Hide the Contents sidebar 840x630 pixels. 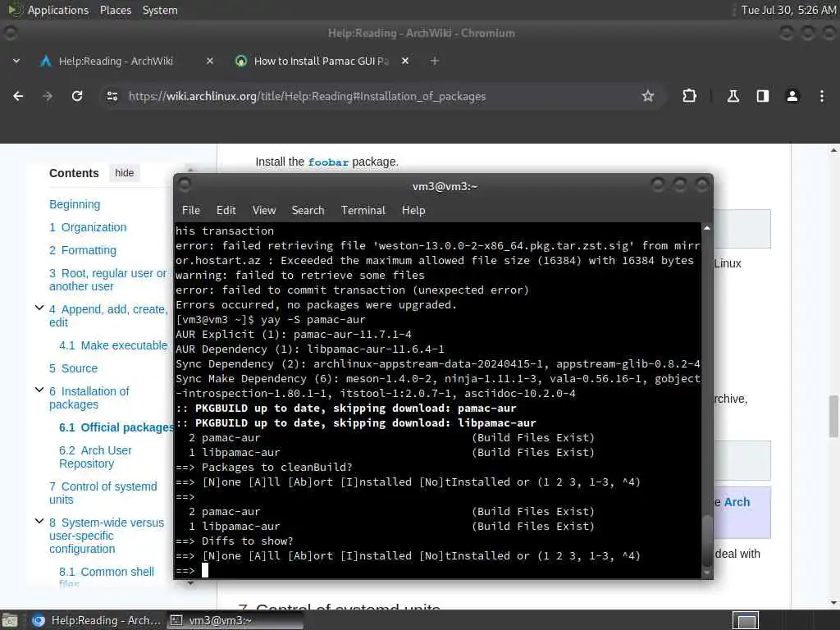point(125,173)
